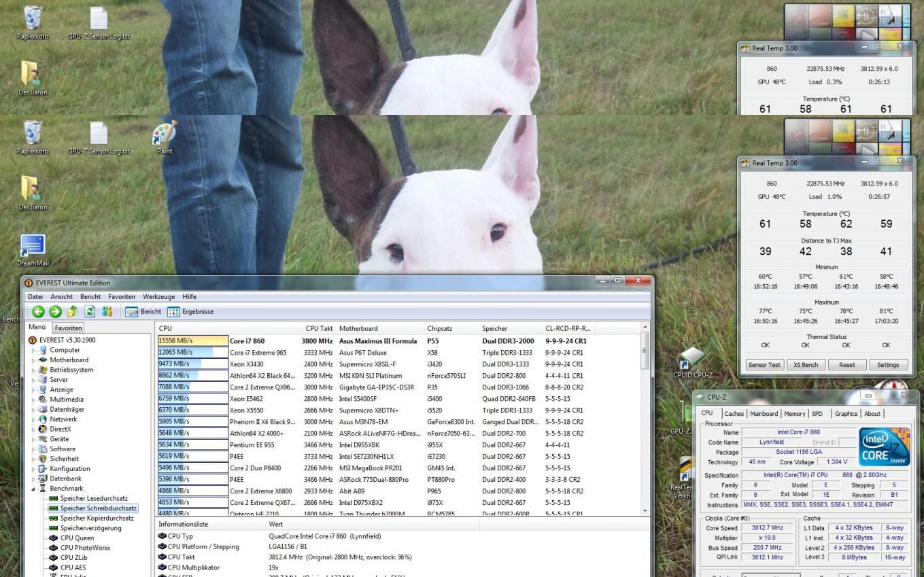Click the Core Speed 3812.7 MHz field
The width and height of the screenshot is (924, 577).
tap(768, 527)
